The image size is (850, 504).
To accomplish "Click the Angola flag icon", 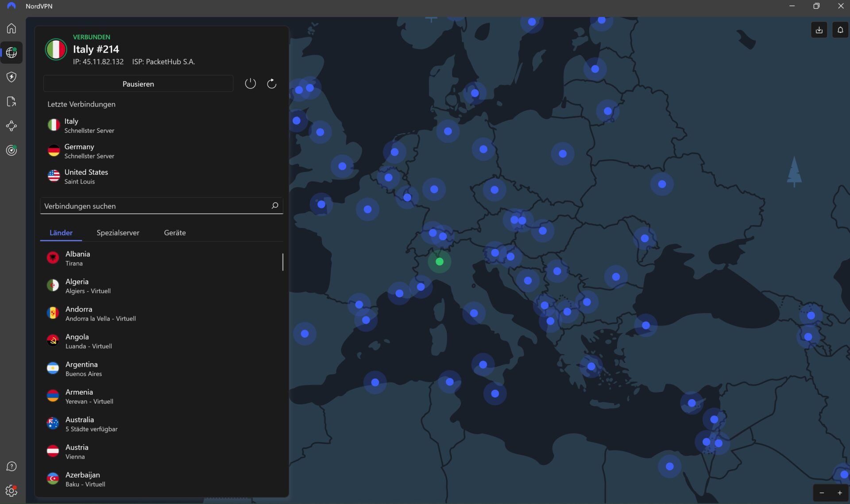I will [53, 341].
